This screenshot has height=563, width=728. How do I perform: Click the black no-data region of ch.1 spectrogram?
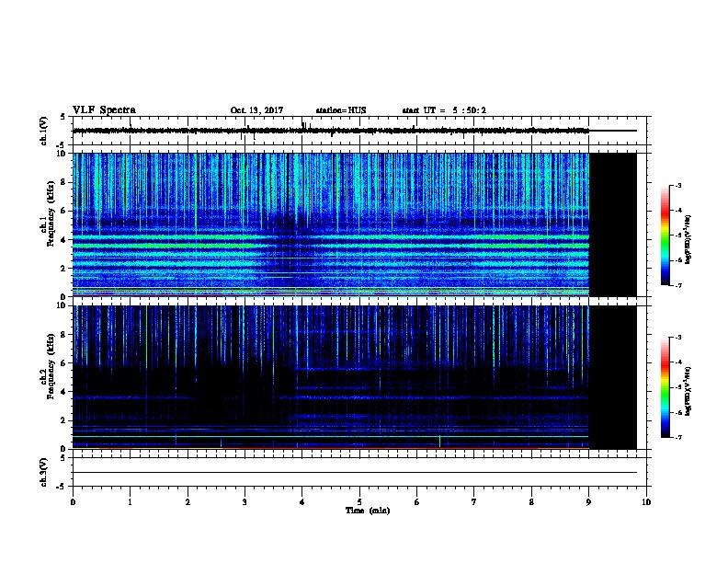tap(613, 224)
